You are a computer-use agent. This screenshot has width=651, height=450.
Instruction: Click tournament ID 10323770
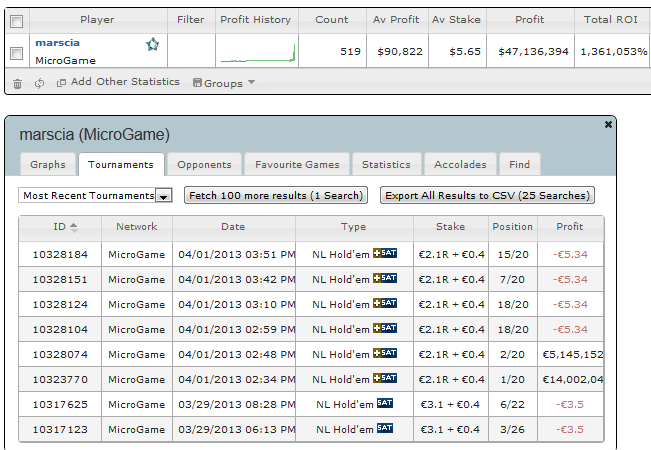(x=60, y=379)
